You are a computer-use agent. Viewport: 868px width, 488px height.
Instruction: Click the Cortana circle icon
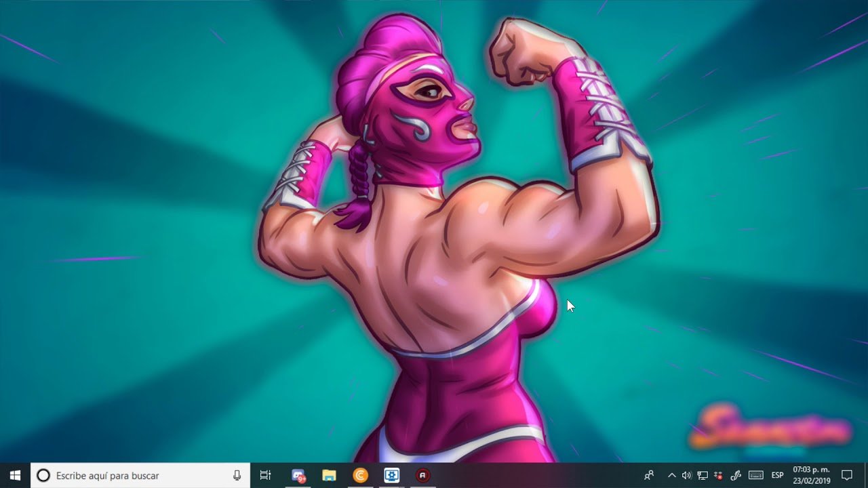coord(43,476)
